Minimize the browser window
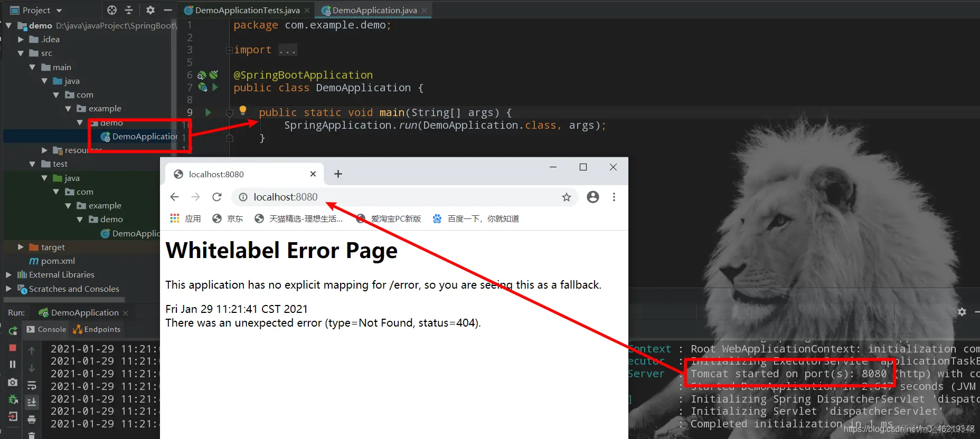The image size is (980, 439). (553, 167)
